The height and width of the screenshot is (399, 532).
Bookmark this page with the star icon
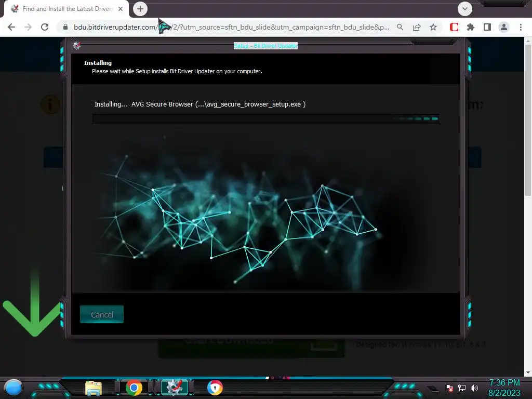433,27
